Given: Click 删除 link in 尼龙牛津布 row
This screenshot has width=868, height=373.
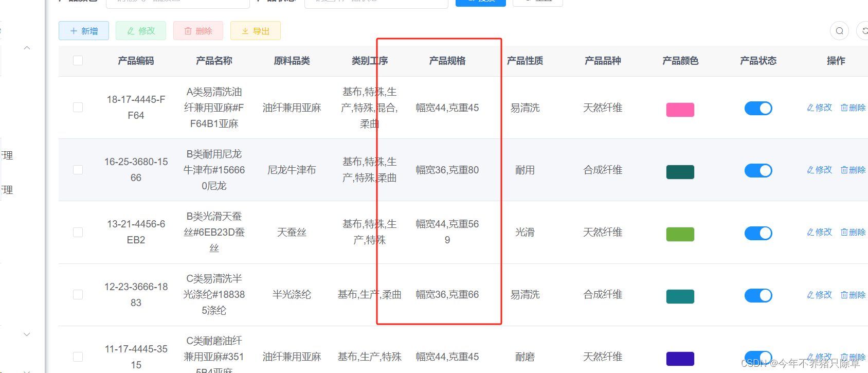Looking at the screenshot, I should [853, 170].
